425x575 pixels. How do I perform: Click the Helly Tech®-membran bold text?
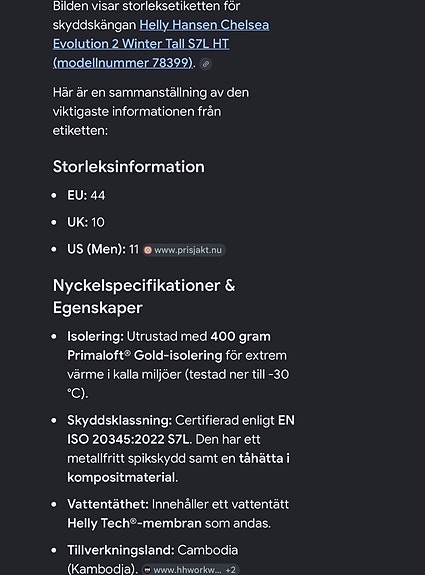pos(134,523)
